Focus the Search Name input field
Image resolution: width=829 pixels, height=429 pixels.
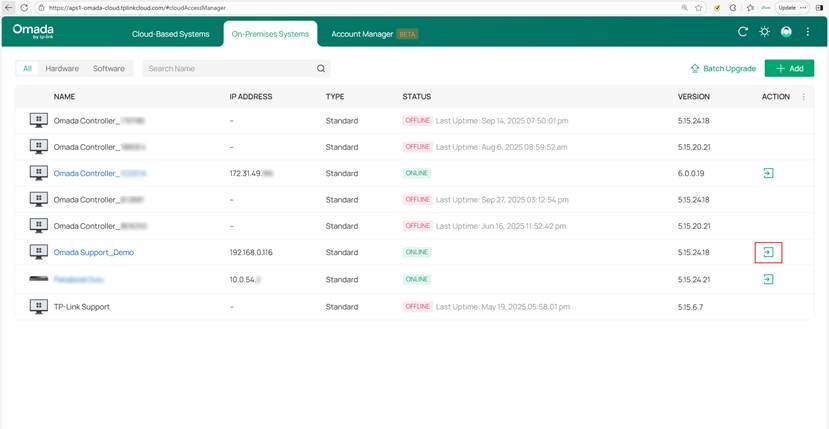coord(228,69)
